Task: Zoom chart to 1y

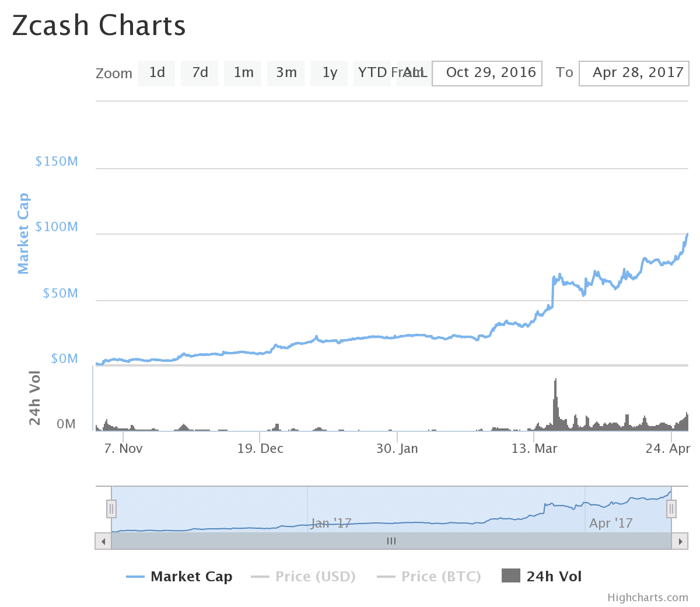Action: [x=329, y=73]
